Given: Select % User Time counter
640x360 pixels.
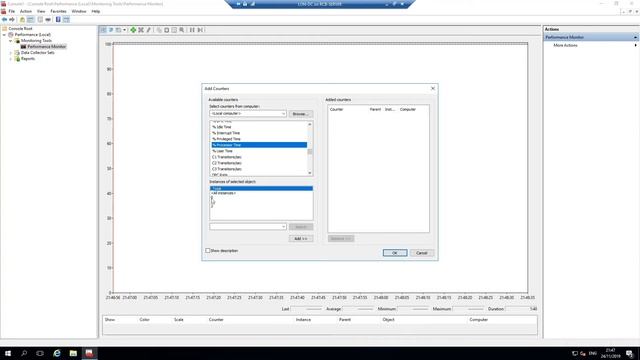Looking at the screenshot, I should point(222,151).
